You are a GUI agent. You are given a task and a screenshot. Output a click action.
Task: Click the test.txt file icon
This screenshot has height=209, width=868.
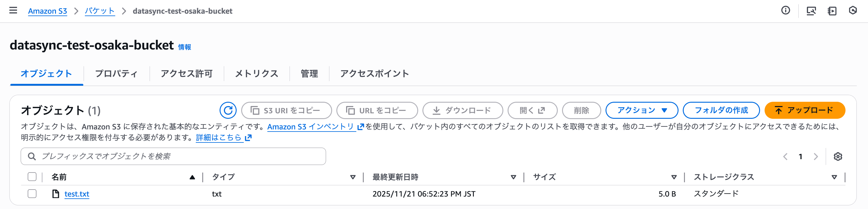[x=56, y=194]
